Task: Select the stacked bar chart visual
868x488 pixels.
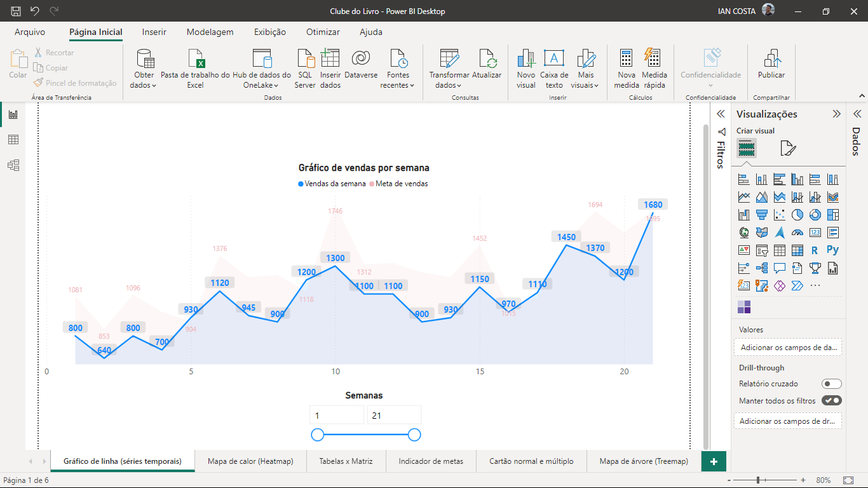Action: tap(744, 179)
